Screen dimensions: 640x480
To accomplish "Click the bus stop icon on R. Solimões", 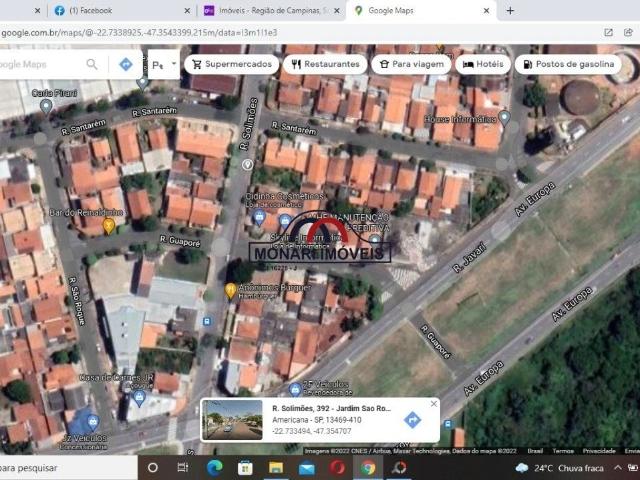I will [x=207, y=321].
